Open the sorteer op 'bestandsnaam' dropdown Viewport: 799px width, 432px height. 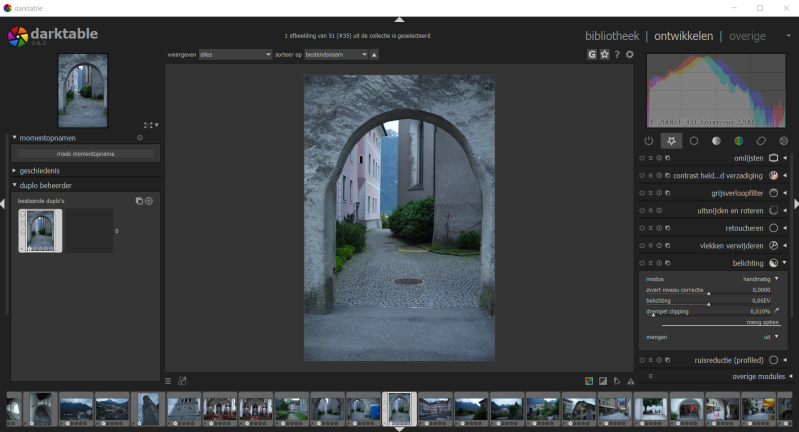(x=335, y=54)
